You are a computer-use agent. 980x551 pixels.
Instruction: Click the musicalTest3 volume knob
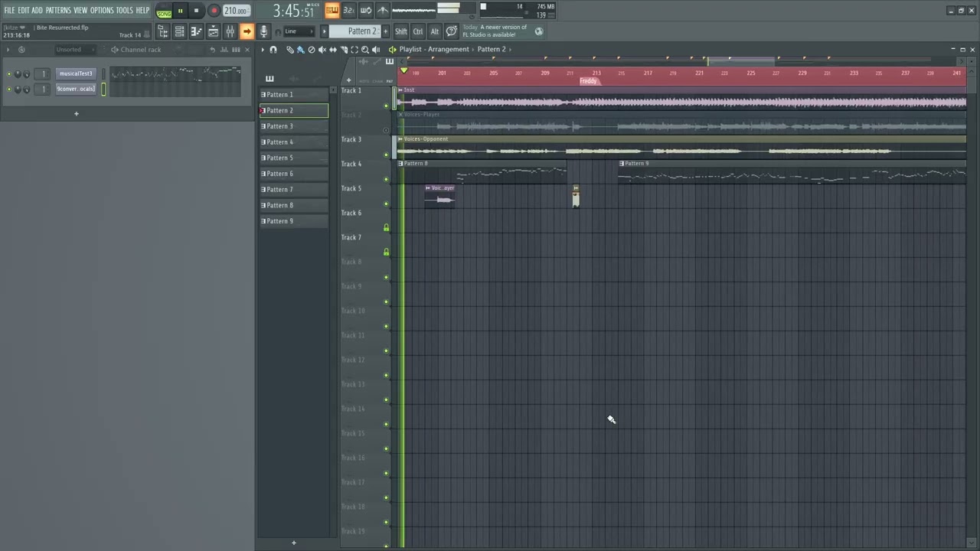click(26, 74)
